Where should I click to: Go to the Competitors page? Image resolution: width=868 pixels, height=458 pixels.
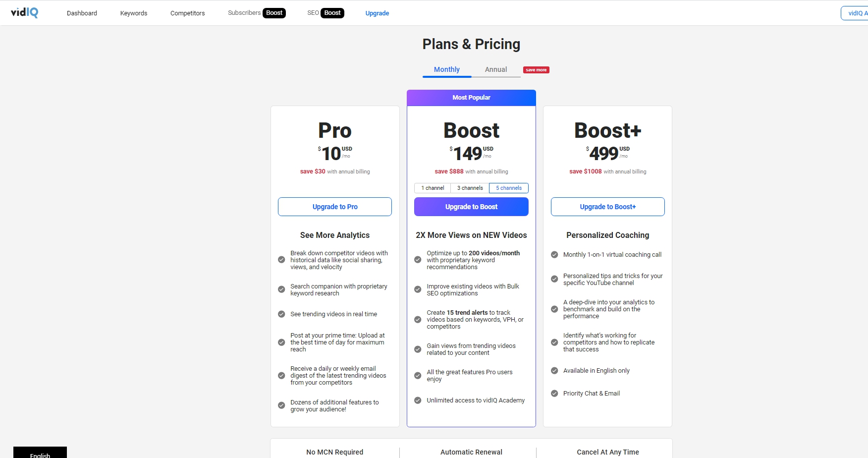click(x=187, y=13)
